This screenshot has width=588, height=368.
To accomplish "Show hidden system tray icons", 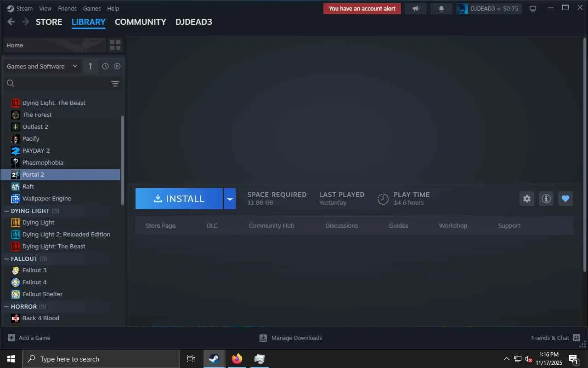I will [x=507, y=359].
